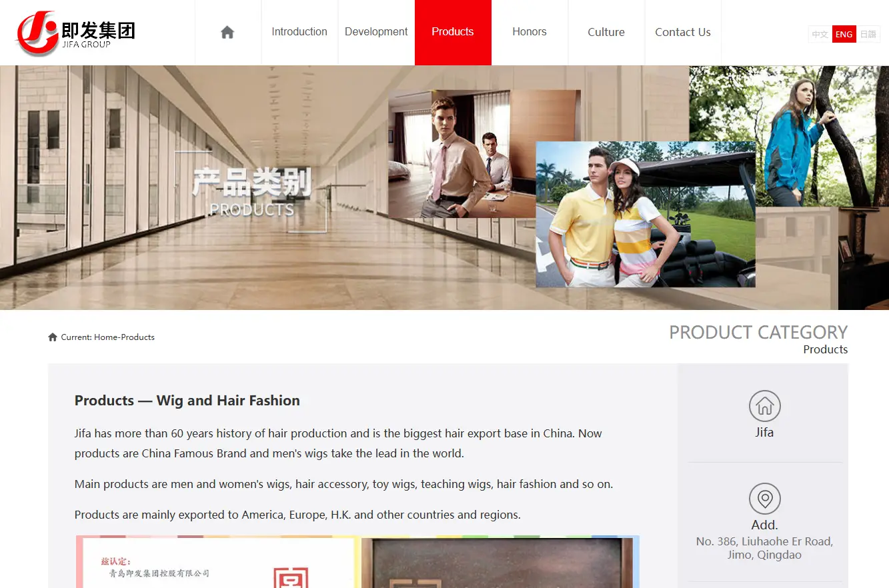Click the Jifa house icon in sidebar
Viewport: 889px width, 588px height.
click(x=764, y=406)
